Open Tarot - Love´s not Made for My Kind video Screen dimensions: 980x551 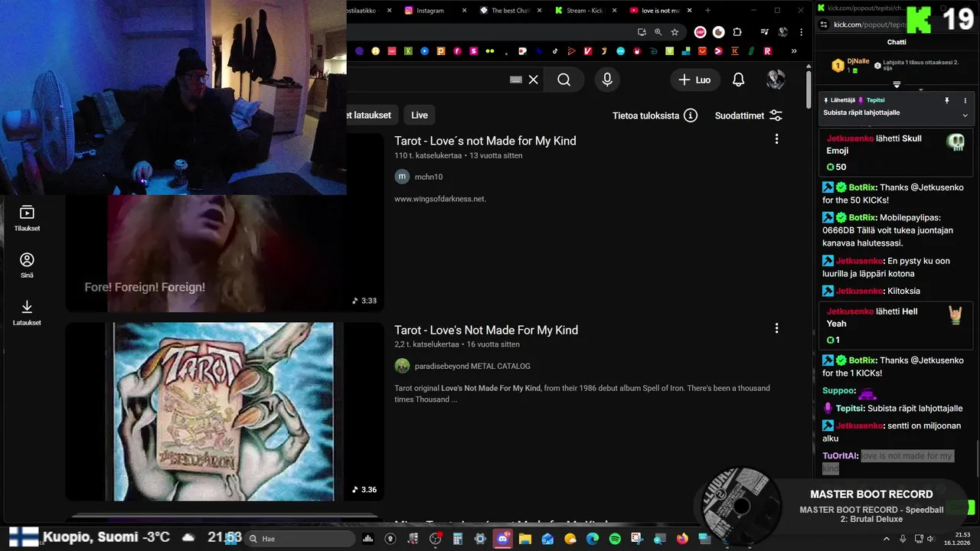[x=485, y=141]
